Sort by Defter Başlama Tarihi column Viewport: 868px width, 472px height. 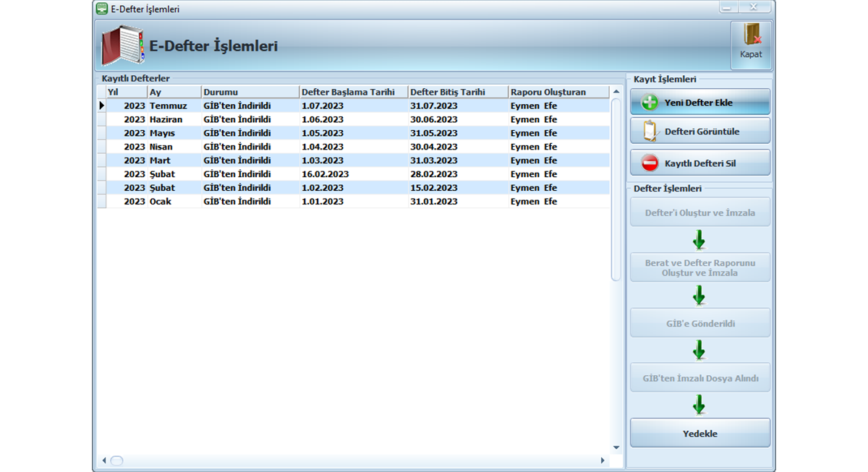click(353, 92)
